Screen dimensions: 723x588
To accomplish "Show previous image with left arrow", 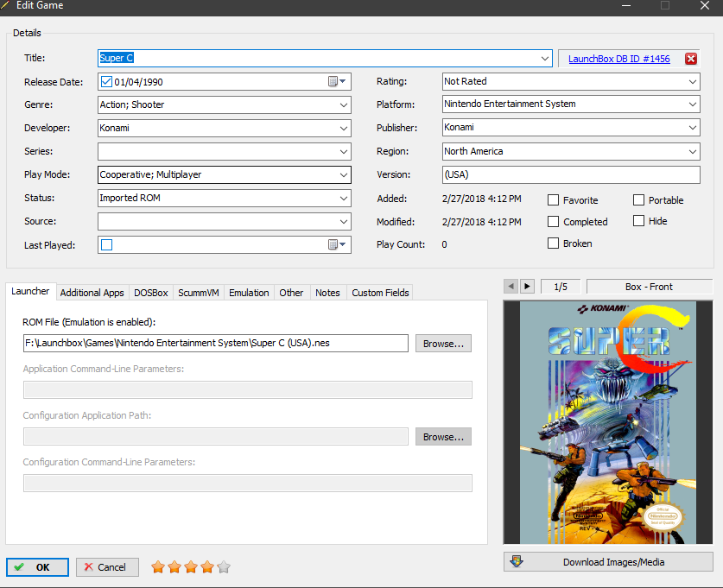I will tap(511, 286).
